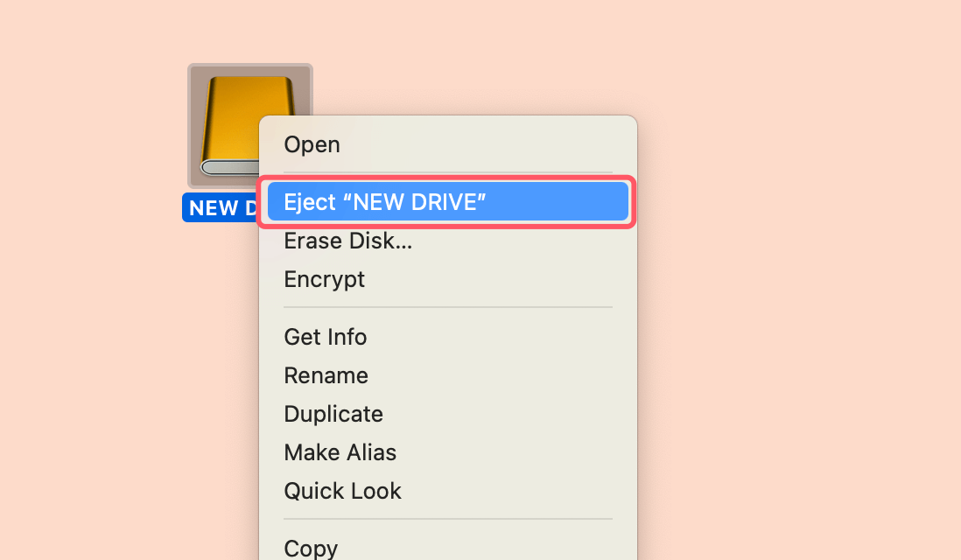Click the NEW DRIVE name label
The height and width of the screenshot is (560, 961).
click(219, 207)
